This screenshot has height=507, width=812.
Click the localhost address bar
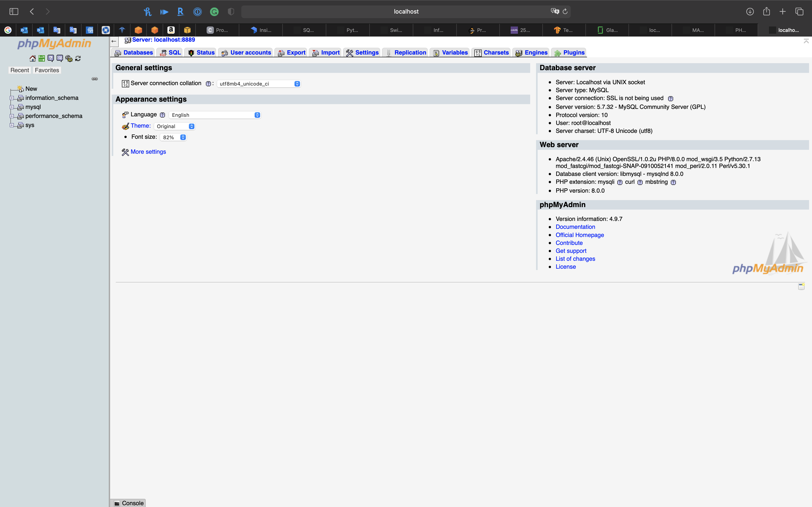[x=406, y=11]
